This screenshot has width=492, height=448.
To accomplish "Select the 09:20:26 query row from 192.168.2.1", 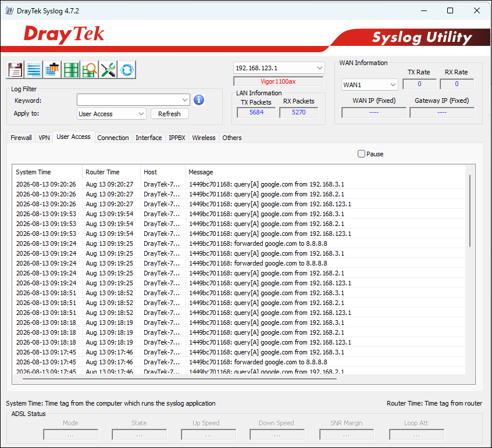I will (x=239, y=194).
